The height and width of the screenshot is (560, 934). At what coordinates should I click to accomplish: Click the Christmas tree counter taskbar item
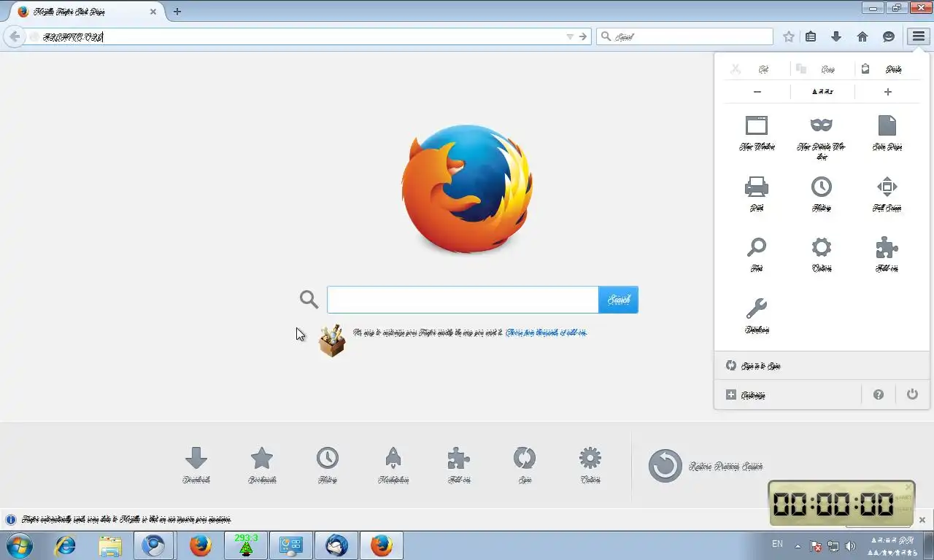click(246, 545)
